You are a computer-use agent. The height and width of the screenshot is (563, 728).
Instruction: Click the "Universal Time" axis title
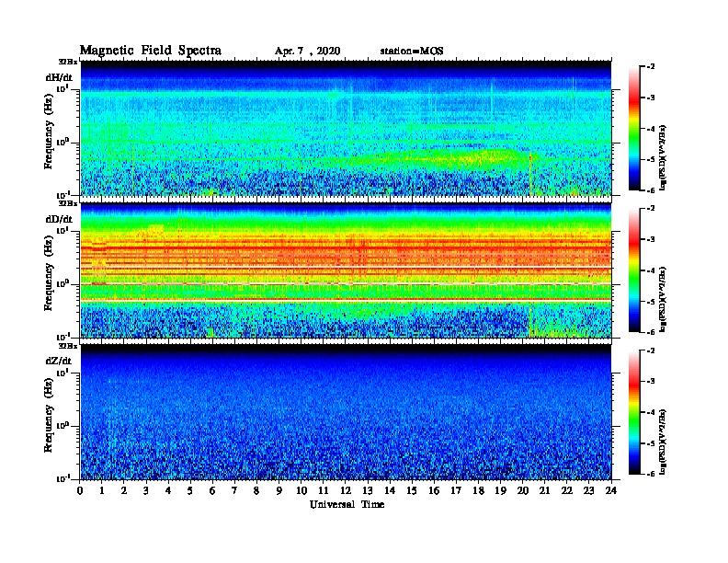(347, 504)
